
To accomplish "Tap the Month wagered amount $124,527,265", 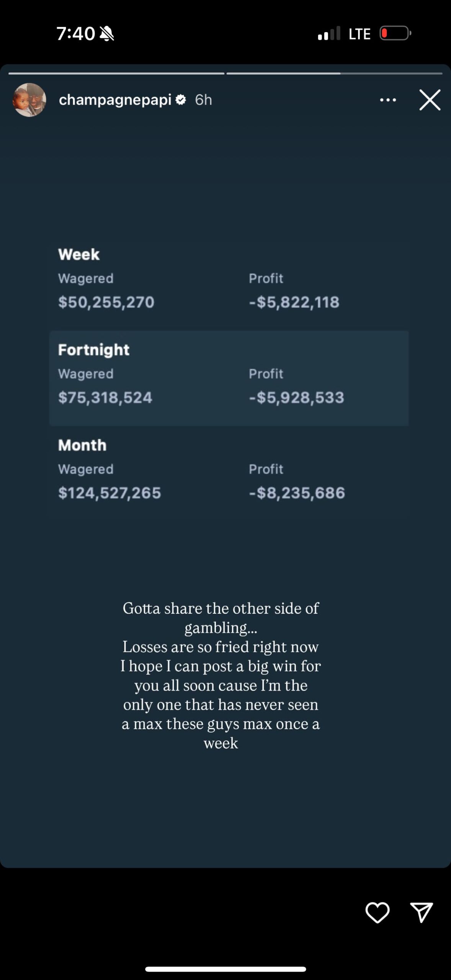I will (x=109, y=493).
